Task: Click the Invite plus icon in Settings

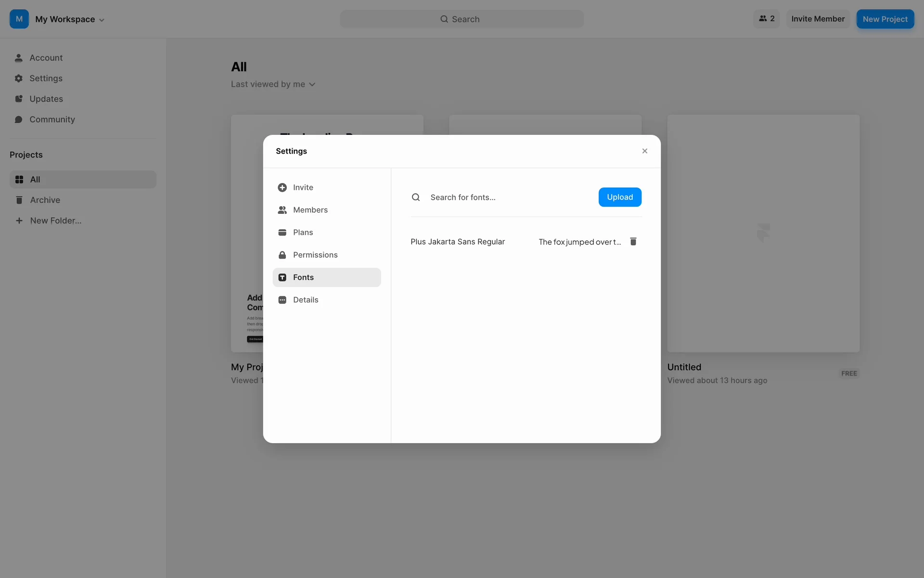Action: click(x=282, y=187)
